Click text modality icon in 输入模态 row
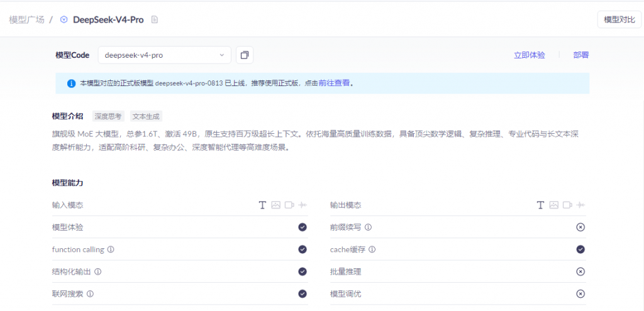Image resolution: width=644 pixels, height=311 pixels. (262, 205)
